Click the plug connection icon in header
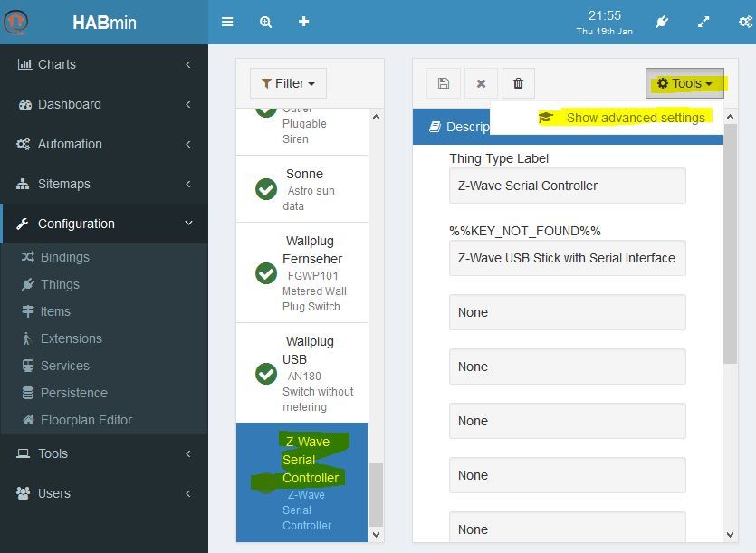 [662, 23]
